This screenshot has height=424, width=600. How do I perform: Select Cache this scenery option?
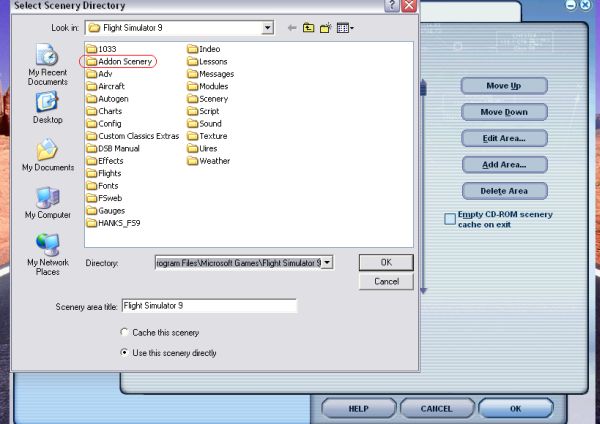click(x=124, y=332)
